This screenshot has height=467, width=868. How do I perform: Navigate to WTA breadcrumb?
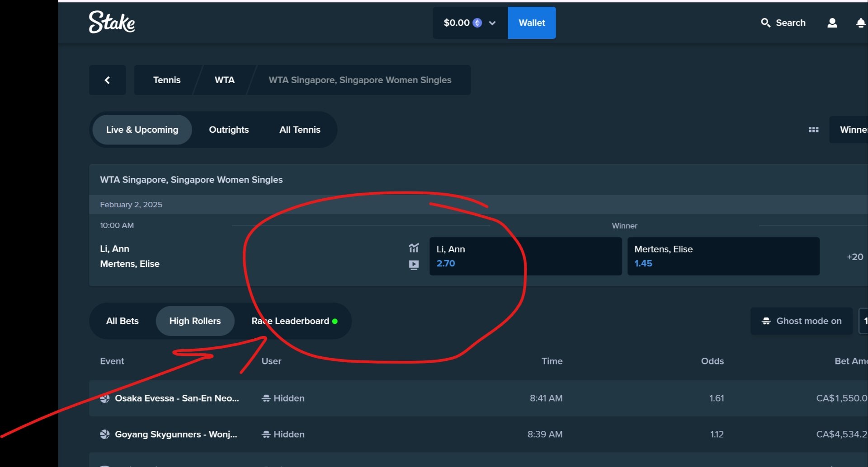click(x=224, y=80)
